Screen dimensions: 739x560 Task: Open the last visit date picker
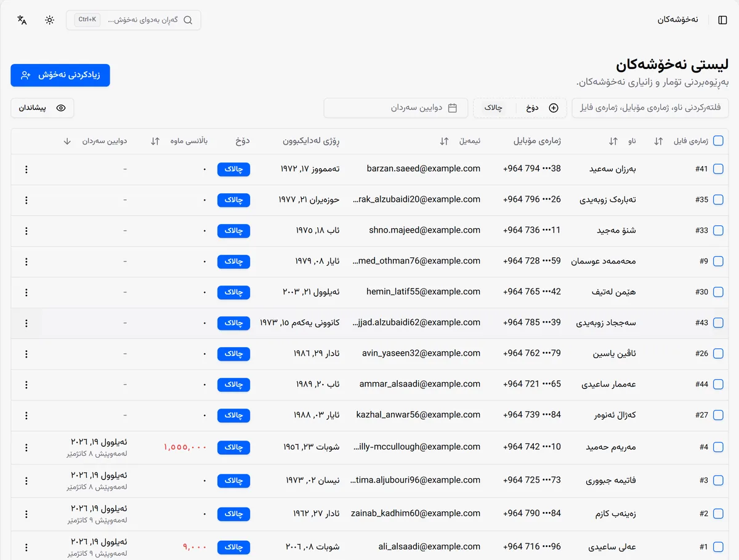pos(396,108)
